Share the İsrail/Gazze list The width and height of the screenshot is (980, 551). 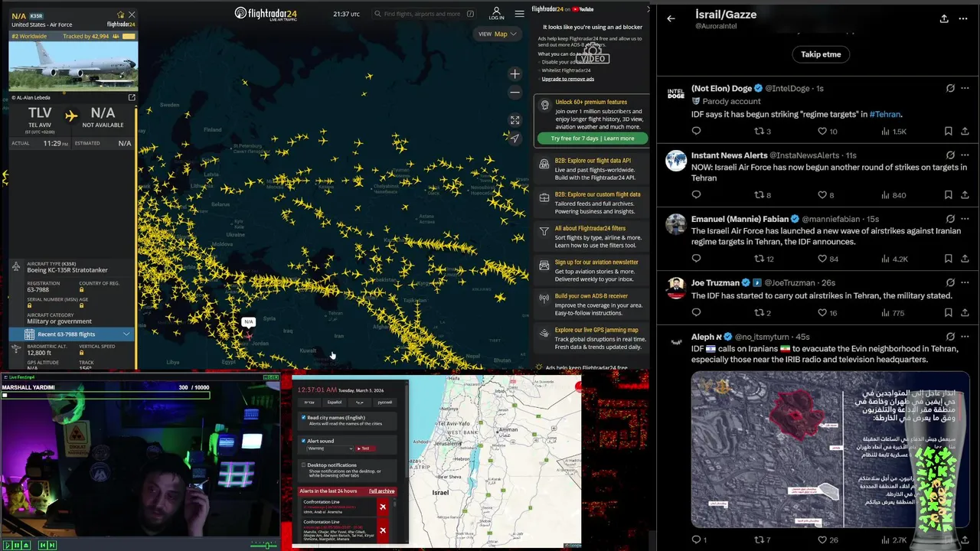tap(944, 18)
